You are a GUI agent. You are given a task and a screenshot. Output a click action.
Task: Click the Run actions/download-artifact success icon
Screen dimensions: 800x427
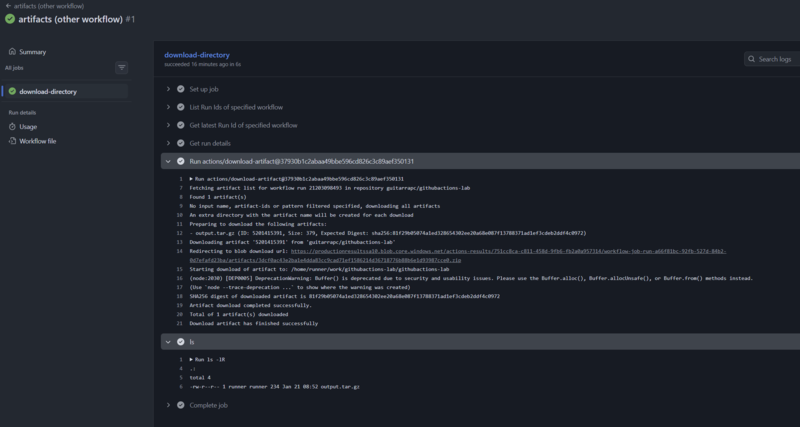(x=181, y=161)
